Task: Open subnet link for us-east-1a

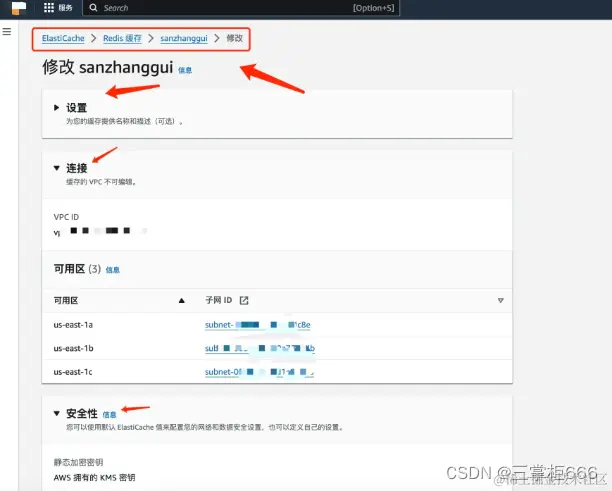Action: [258, 325]
